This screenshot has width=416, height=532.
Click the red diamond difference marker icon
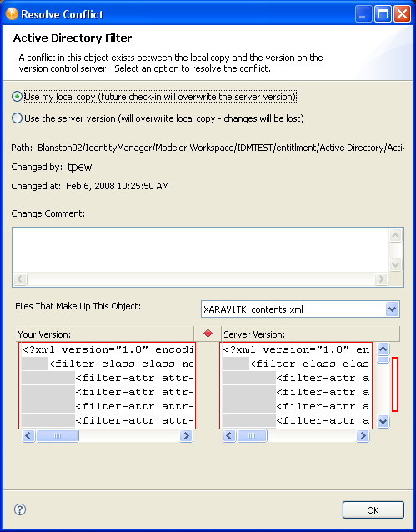pyautogui.click(x=208, y=334)
